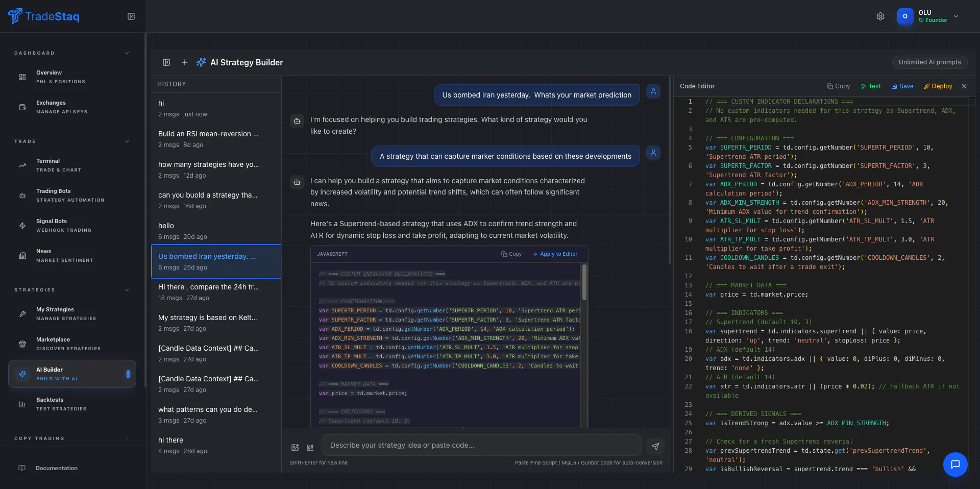Image resolution: width=980 pixels, height=489 pixels.
Task: Open the 'hi' chat from just now
Action: pos(216,108)
